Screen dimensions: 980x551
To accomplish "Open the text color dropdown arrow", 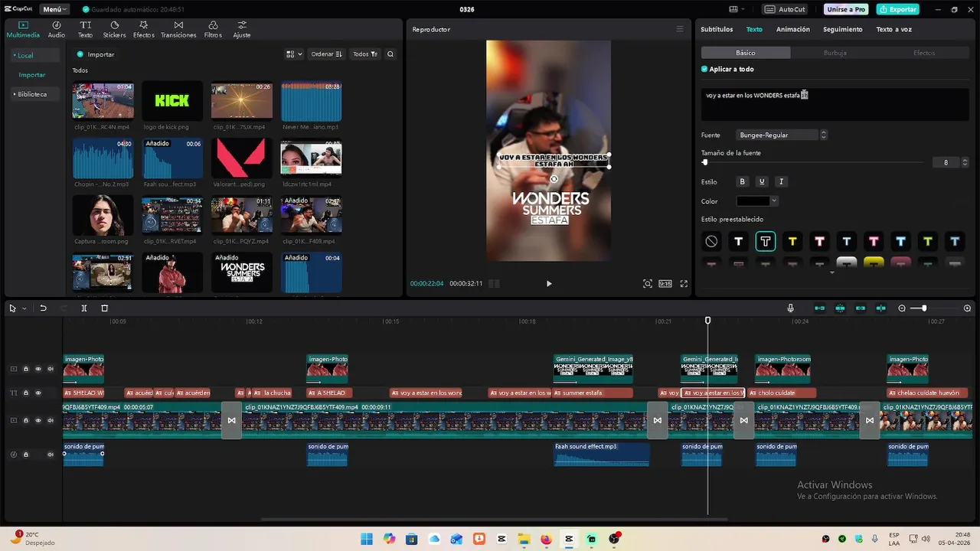I will (774, 201).
